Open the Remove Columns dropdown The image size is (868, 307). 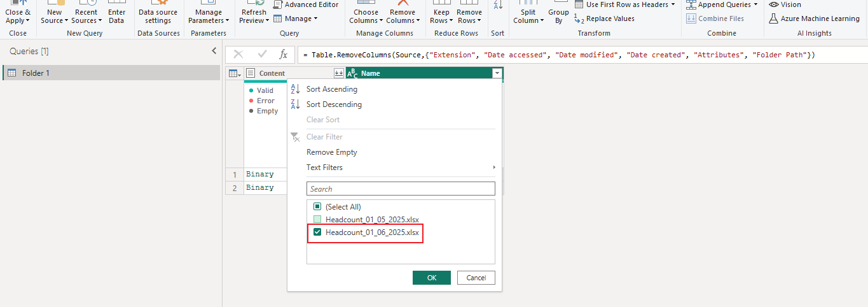point(417,21)
